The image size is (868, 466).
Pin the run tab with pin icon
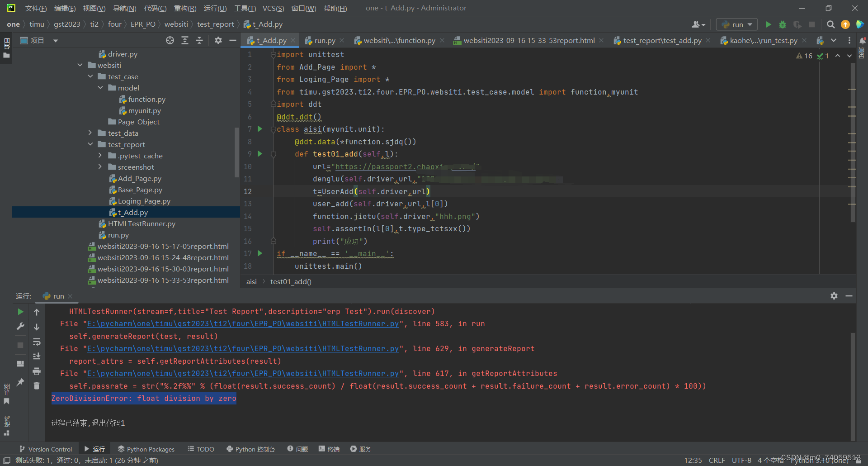point(20,382)
